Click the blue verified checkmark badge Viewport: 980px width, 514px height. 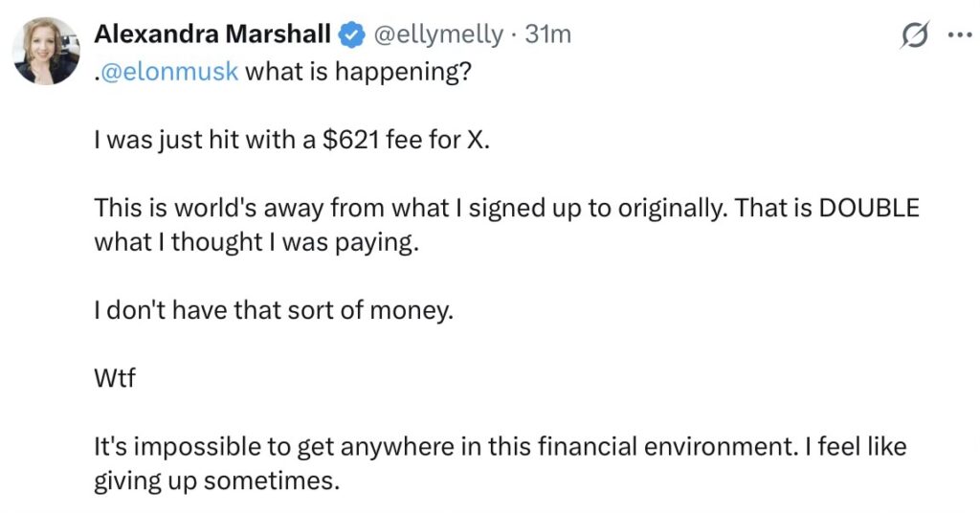(x=351, y=35)
